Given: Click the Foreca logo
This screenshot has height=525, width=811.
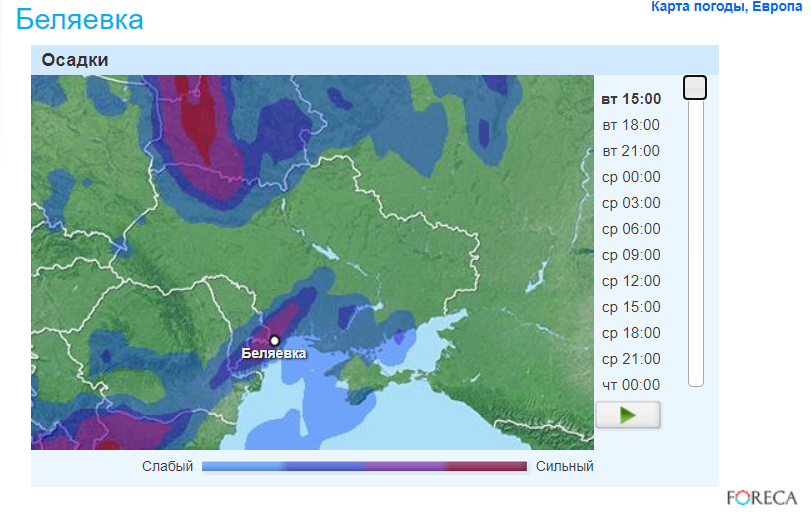Looking at the screenshot, I should pos(762,498).
